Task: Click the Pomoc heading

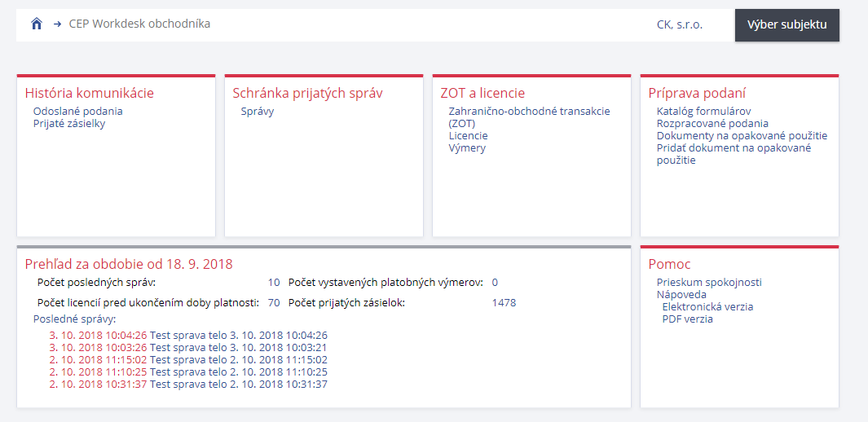Action: point(669,265)
